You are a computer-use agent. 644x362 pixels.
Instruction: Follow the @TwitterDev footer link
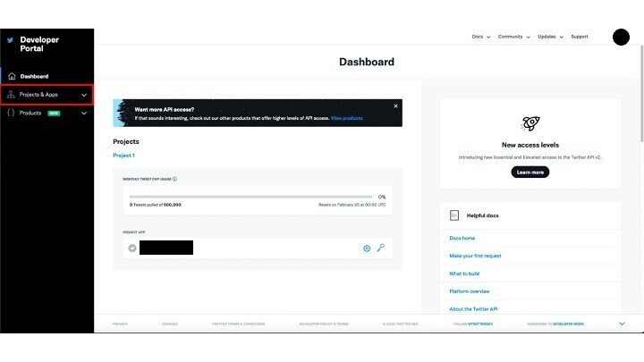tap(480, 324)
